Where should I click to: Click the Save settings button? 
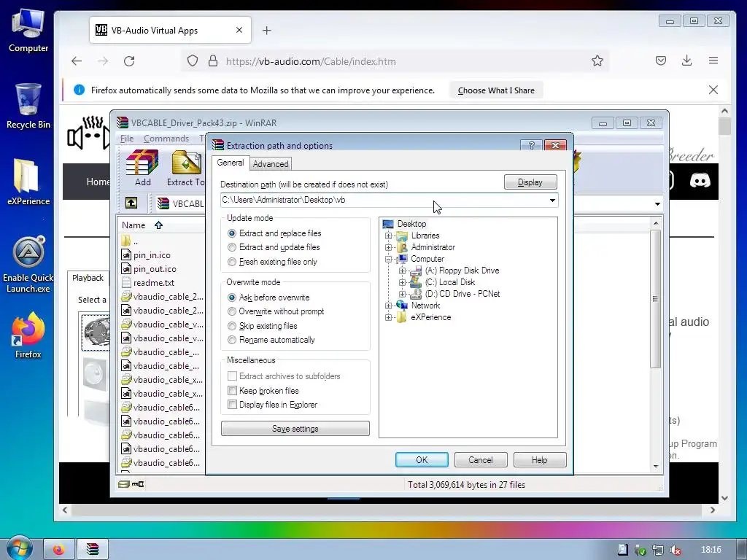pyautogui.click(x=295, y=429)
